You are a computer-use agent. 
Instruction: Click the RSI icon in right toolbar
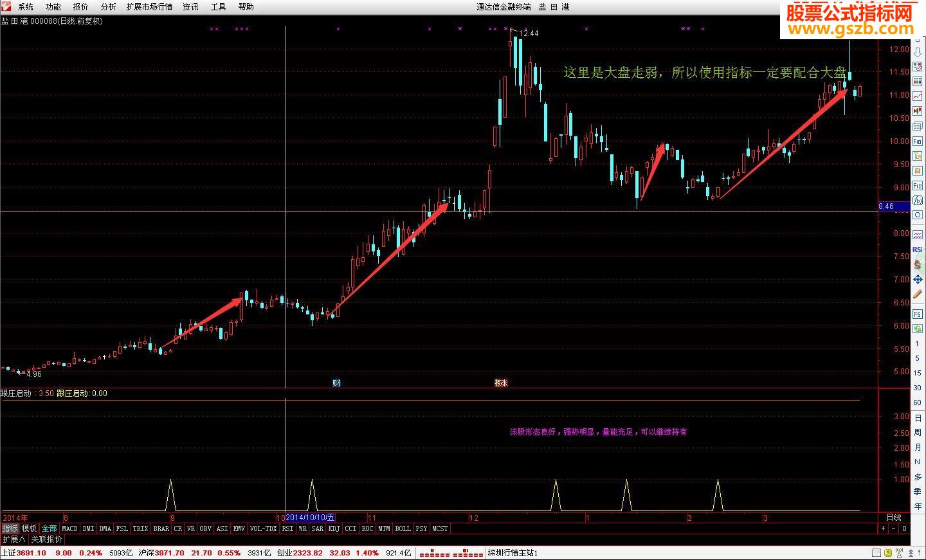point(918,249)
